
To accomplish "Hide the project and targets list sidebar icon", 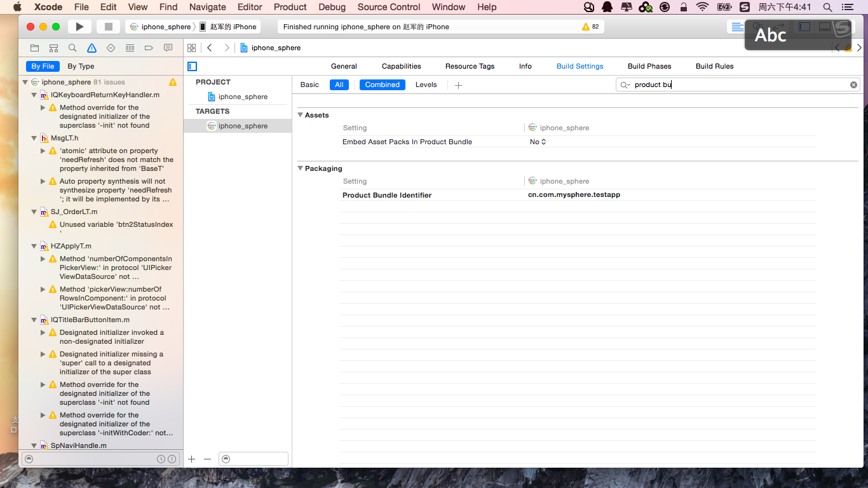I will [x=193, y=66].
